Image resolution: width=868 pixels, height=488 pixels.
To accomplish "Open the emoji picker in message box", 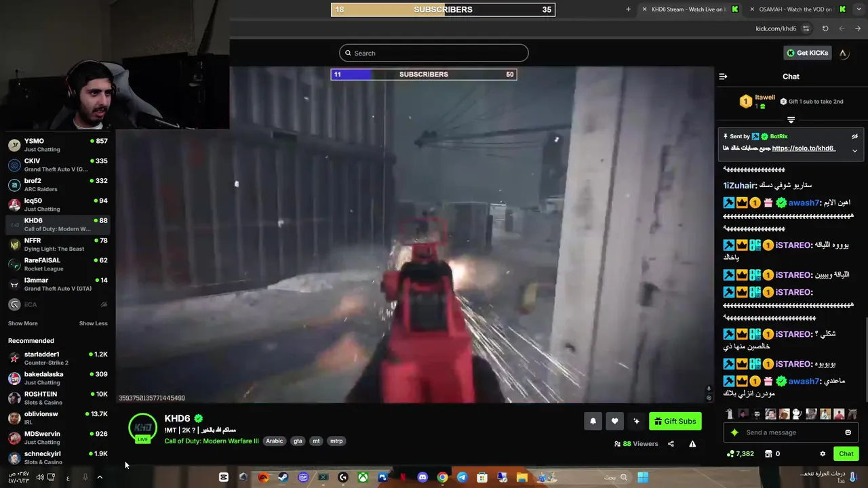I will [x=848, y=432].
